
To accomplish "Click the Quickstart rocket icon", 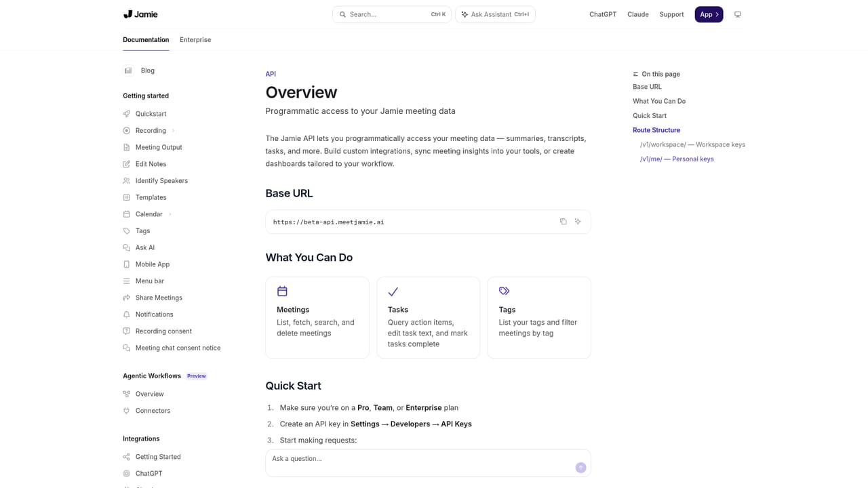I will (x=126, y=114).
